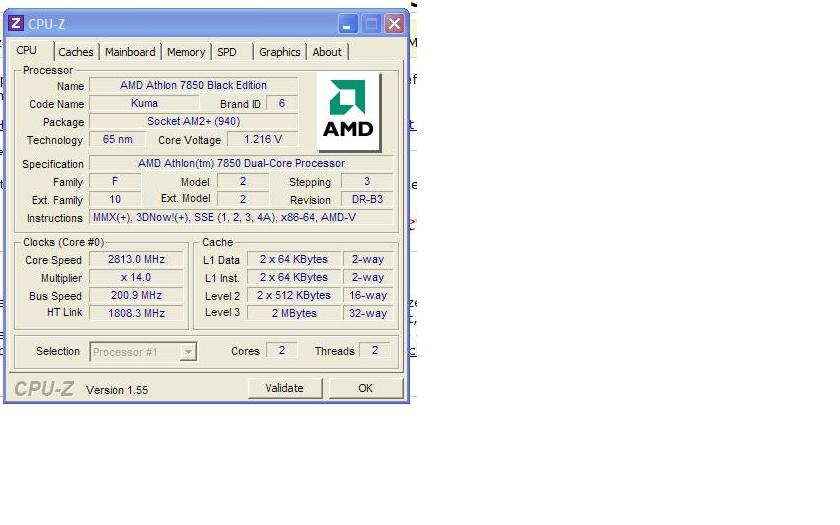Open the Processor #1 selection dropdown
Screen dimensions: 840x525
(x=143, y=352)
